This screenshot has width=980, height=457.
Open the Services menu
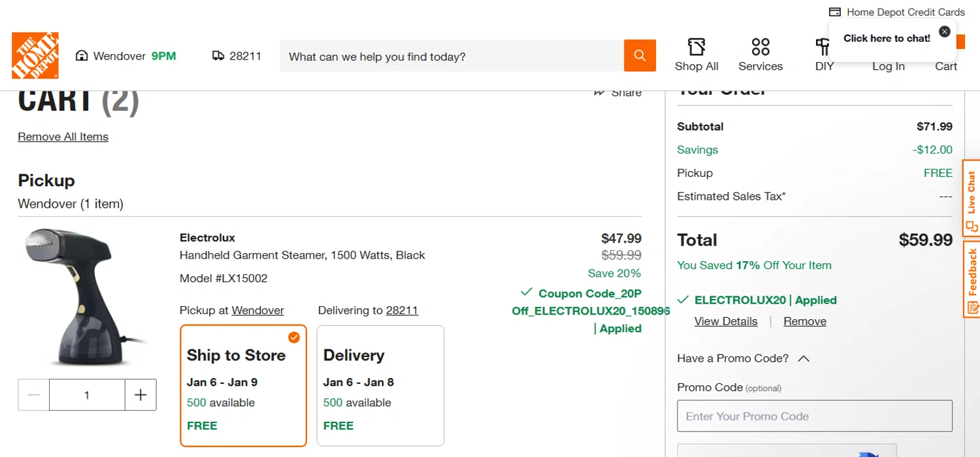(760, 55)
